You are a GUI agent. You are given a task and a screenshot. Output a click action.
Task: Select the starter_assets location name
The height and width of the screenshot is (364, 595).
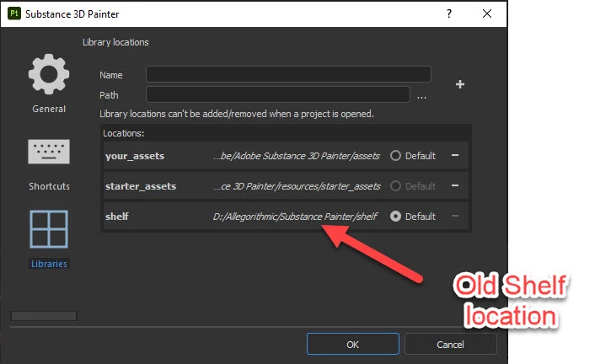pyautogui.click(x=141, y=186)
